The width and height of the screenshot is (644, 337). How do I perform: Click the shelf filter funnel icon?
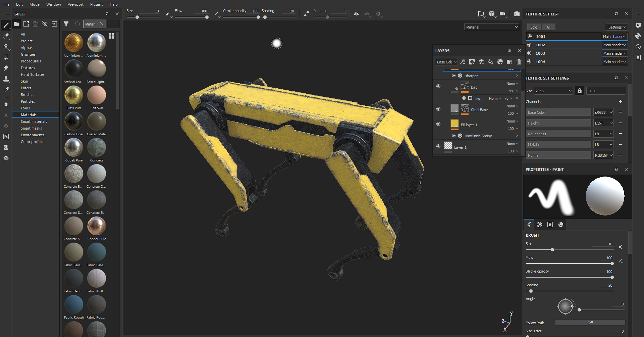click(66, 24)
